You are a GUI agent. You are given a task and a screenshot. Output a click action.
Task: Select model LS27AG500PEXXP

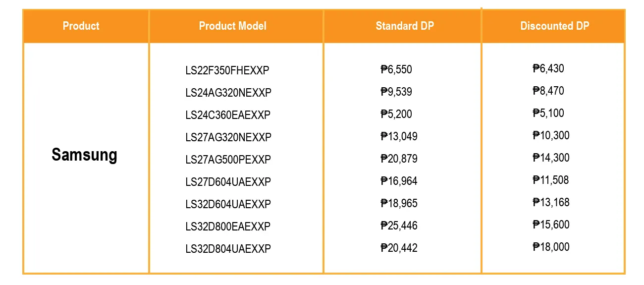click(x=228, y=160)
